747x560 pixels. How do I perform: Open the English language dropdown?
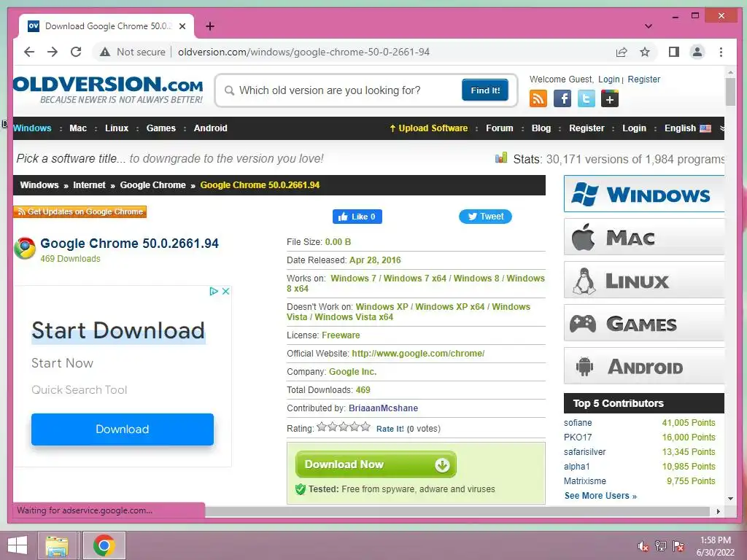click(687, 128)
